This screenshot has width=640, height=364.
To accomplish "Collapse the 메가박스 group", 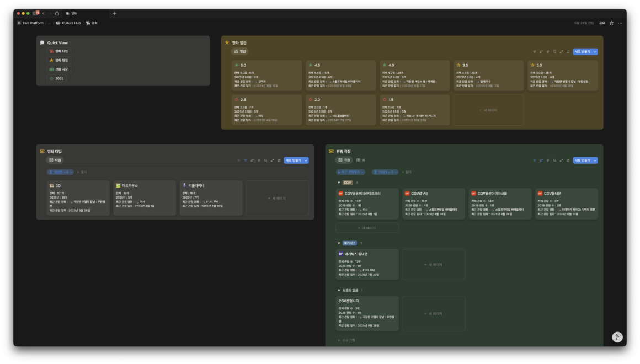I will (x=339, y=243).
